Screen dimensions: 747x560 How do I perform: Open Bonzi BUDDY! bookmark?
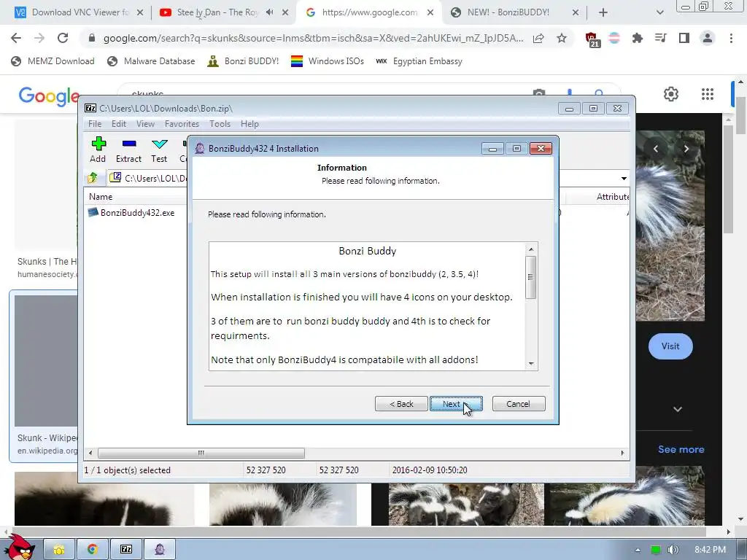[x=243, y=61]
